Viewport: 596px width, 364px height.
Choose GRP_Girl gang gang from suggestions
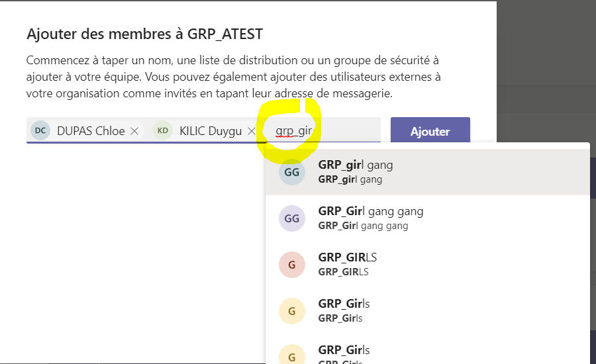(427, 218)
